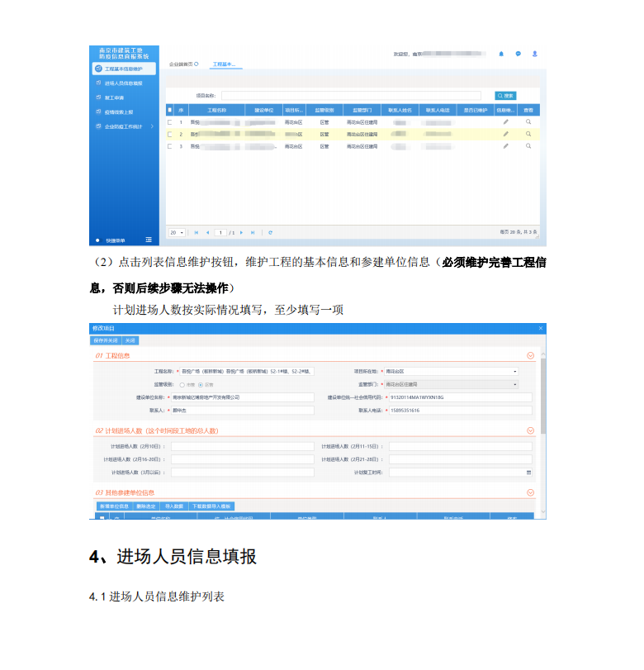
Task: Click the 联系人电话 input field
Action: (461, 411)
